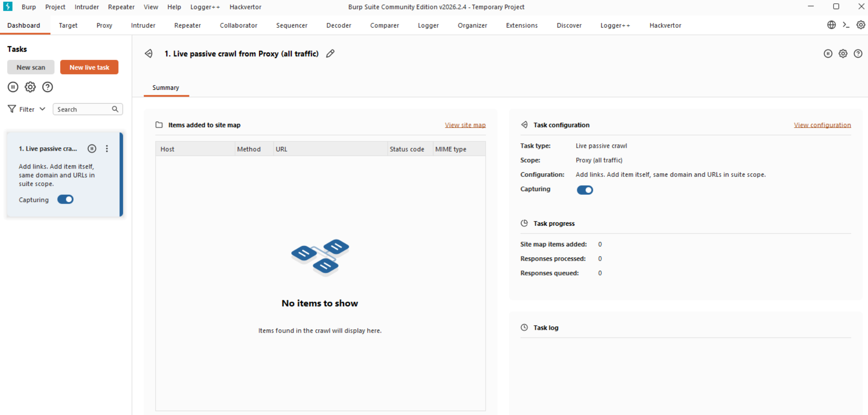Screen dimensions: 868x415
Task: Open task details help icon
Action: (858, 53)
